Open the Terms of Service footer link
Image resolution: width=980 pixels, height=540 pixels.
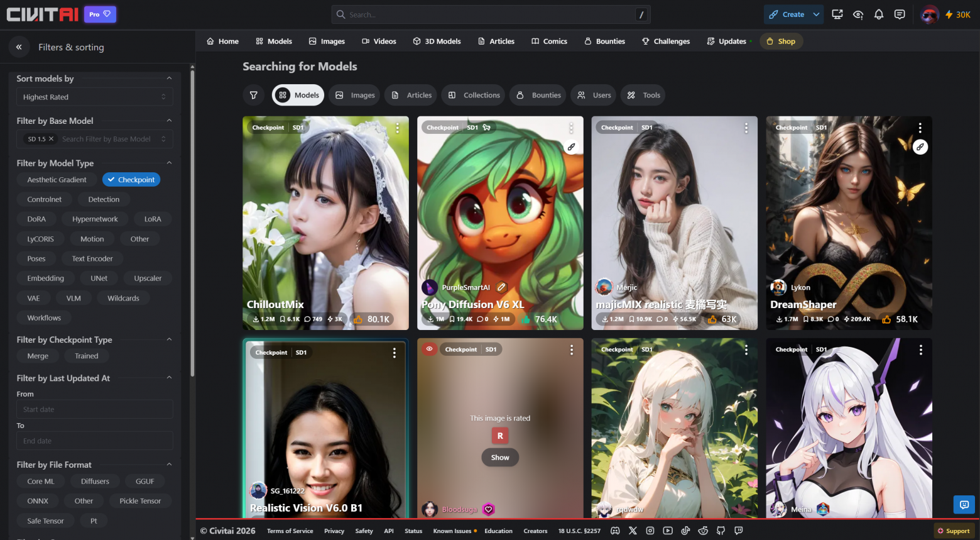coord(290,531)
